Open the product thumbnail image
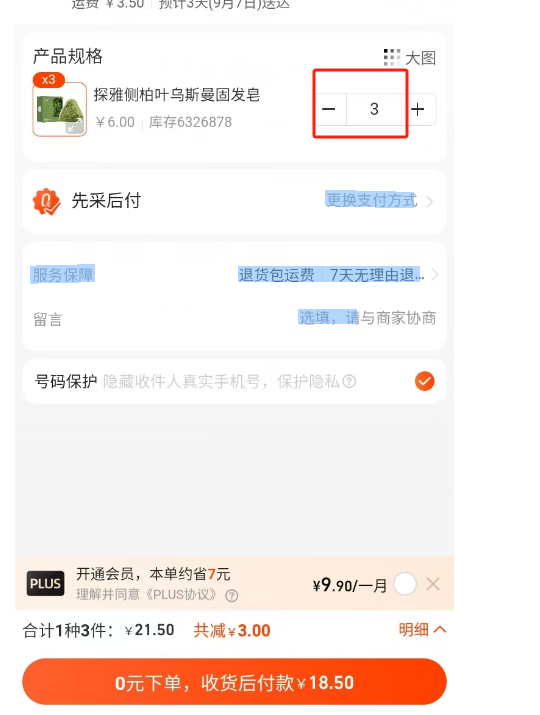Viewport: 540px width, 715px height. [x=60, y=109]
